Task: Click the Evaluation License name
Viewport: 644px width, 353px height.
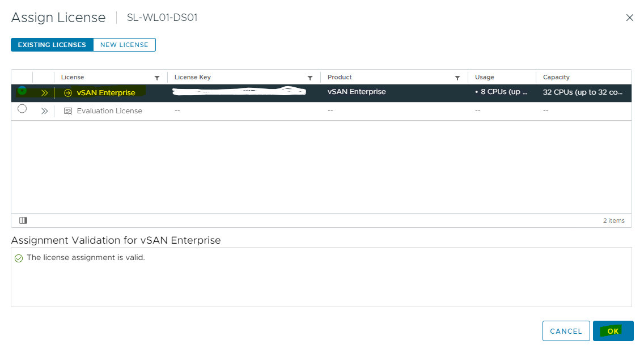Action: click(x=109, y=111)
